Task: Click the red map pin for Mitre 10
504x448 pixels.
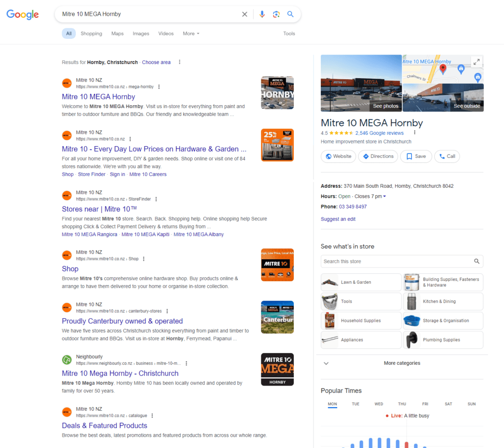Action: click(x=443, y=69)
